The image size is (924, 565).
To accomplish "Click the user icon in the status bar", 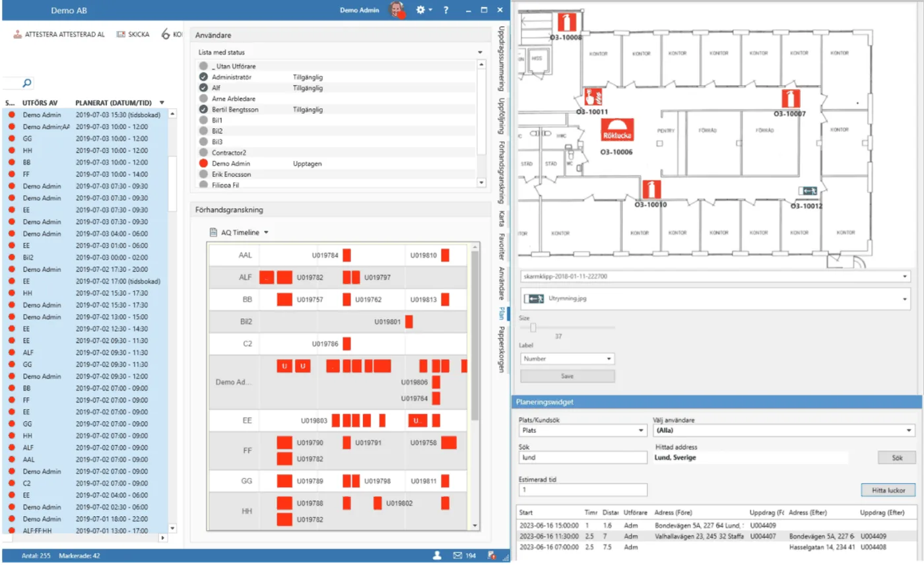I will point(437,556).
